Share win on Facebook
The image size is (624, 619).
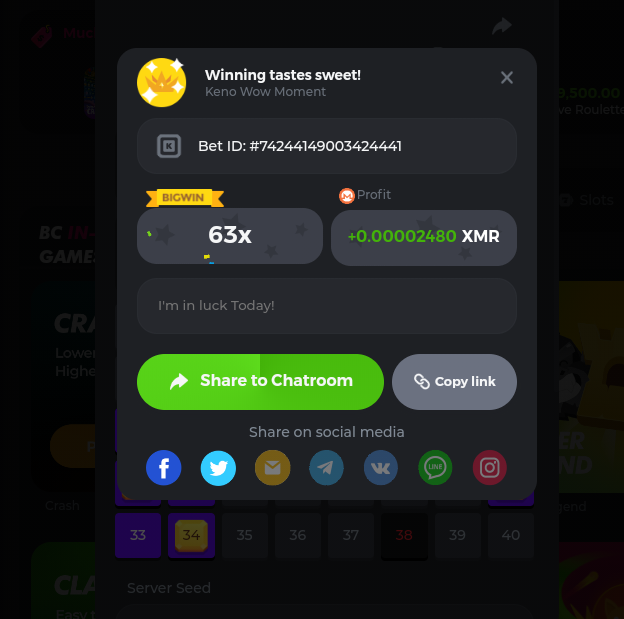[164, 468]
